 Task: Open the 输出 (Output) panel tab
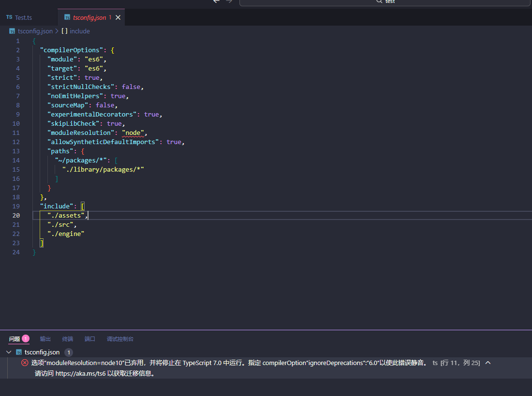(45, 339)
